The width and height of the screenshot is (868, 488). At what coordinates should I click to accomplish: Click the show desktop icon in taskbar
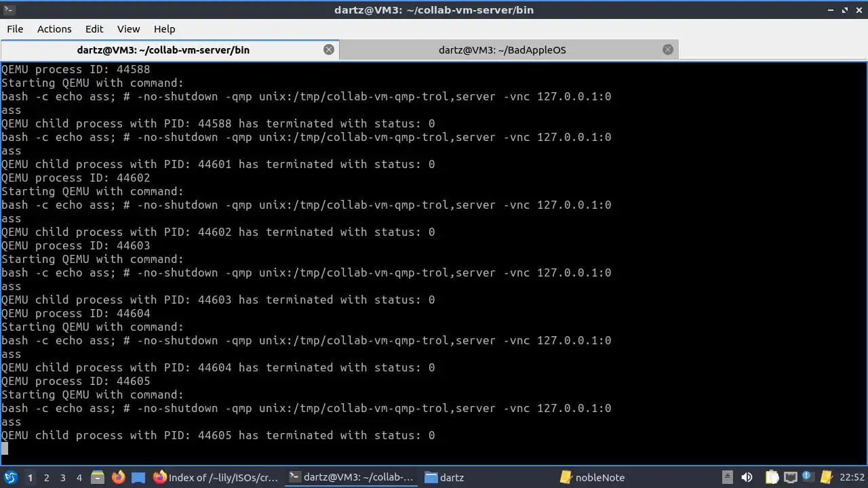[x=138, y=477]
